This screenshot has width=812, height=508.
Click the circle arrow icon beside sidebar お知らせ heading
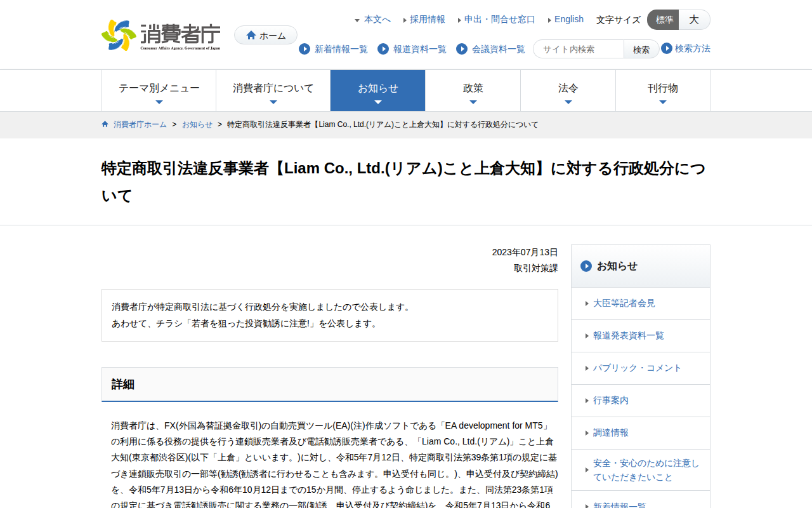tap(586, 266)
